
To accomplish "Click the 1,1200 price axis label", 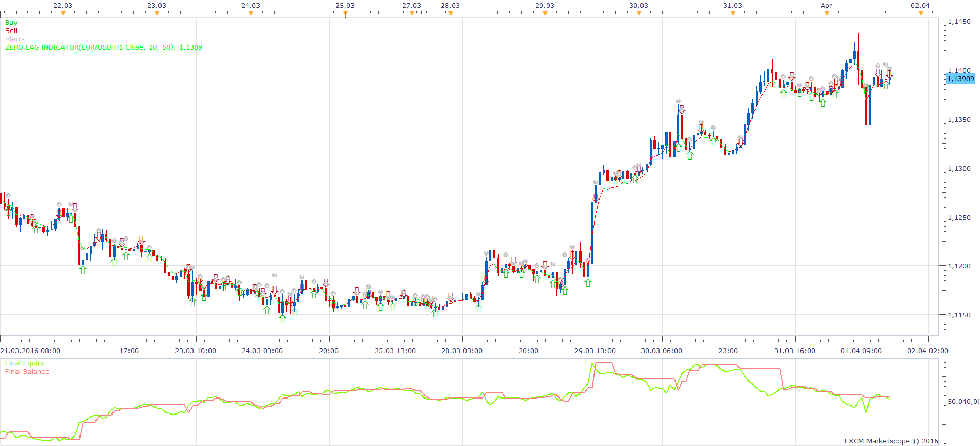I will tap(959, 266).
